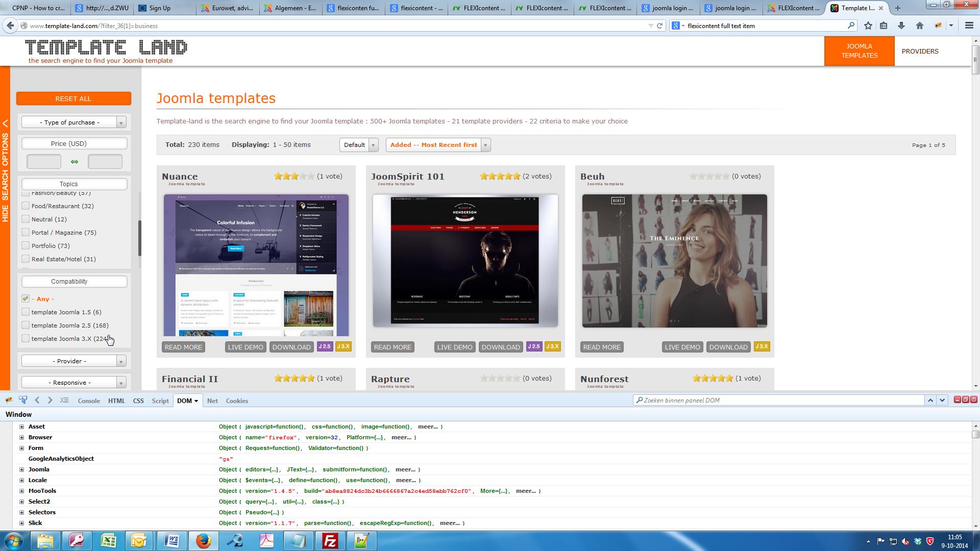Toggle Firebug's command line icon
Screen dimensions: 980x551
click(x=64, y=400)
